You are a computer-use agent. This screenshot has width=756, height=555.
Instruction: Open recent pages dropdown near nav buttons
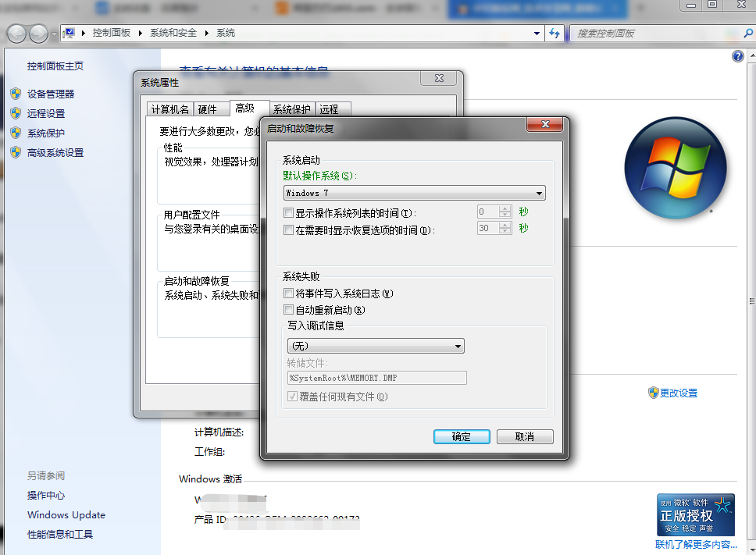point(54,34)
